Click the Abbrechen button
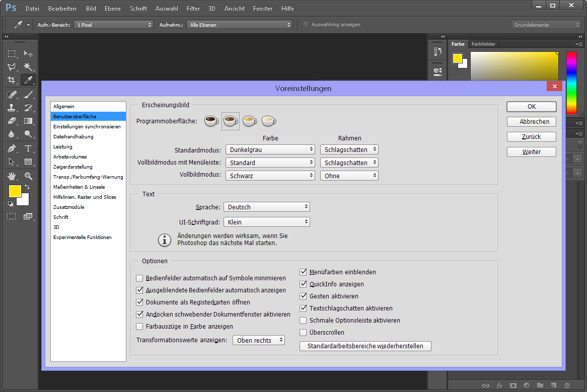The width and height of the screenshot is (587, 392). click(x=532, y=122)
